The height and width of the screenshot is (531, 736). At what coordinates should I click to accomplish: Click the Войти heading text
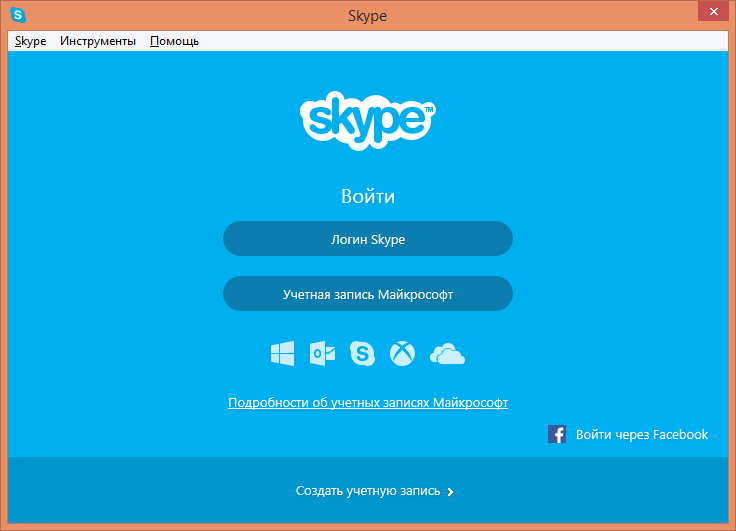click(368, 196)
